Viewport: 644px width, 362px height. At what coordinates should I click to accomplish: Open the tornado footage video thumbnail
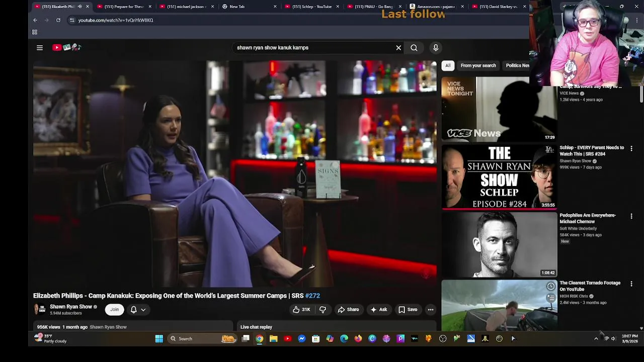(499, 305)
